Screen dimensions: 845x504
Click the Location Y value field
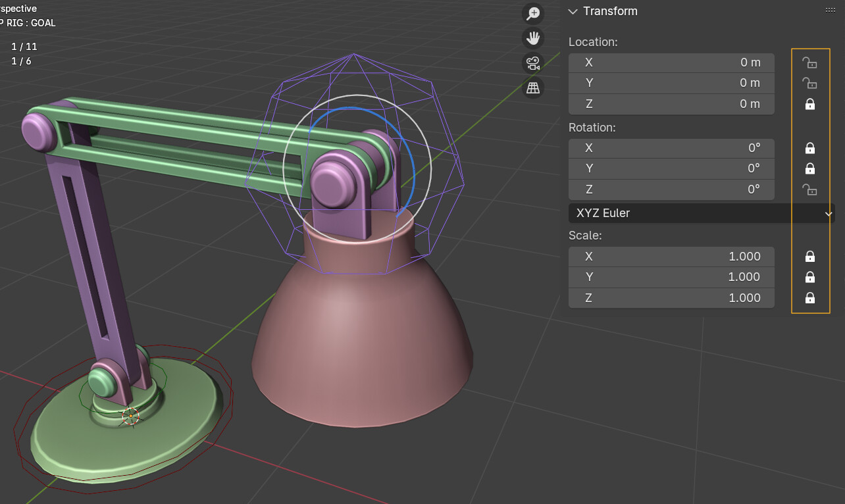pos(671,83)
